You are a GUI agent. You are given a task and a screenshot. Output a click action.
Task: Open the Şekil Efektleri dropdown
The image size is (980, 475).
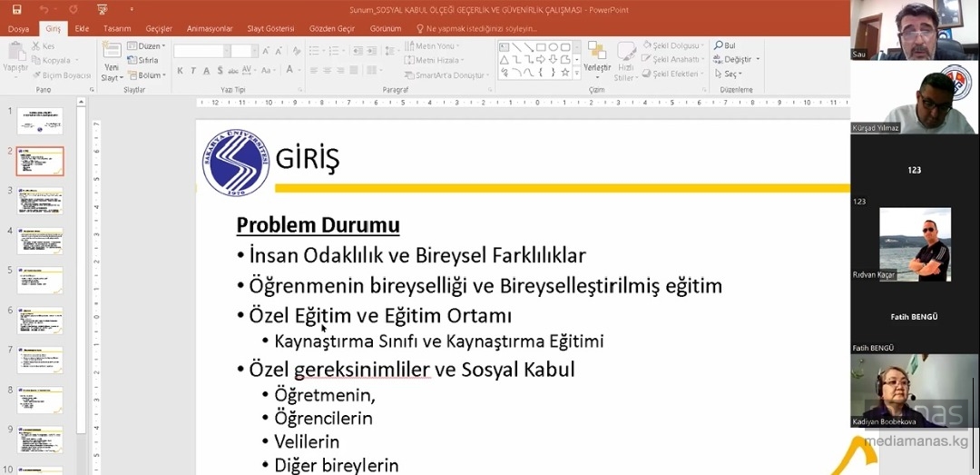coord(673,74)
